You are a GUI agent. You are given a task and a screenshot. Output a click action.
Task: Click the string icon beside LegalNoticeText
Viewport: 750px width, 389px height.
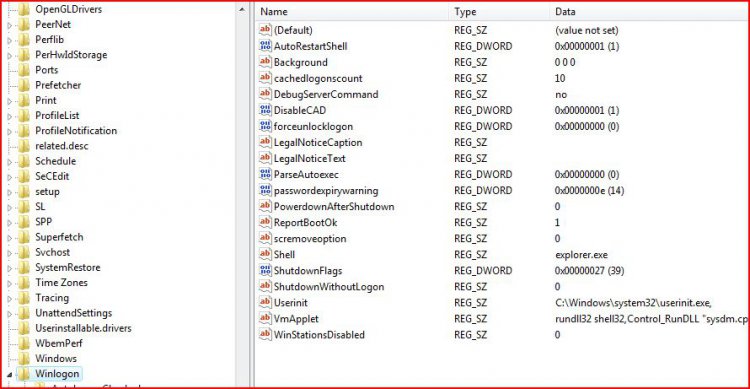[265, 158]
